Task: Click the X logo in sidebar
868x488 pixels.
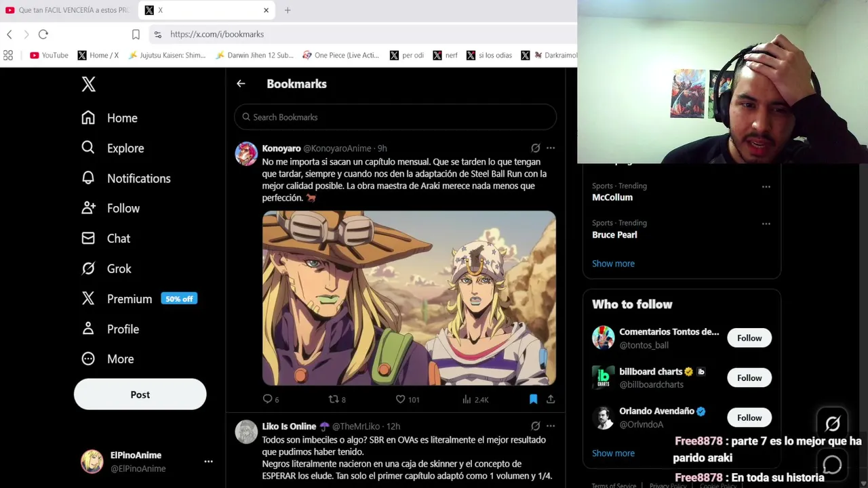Action: [x=88, y=84]
